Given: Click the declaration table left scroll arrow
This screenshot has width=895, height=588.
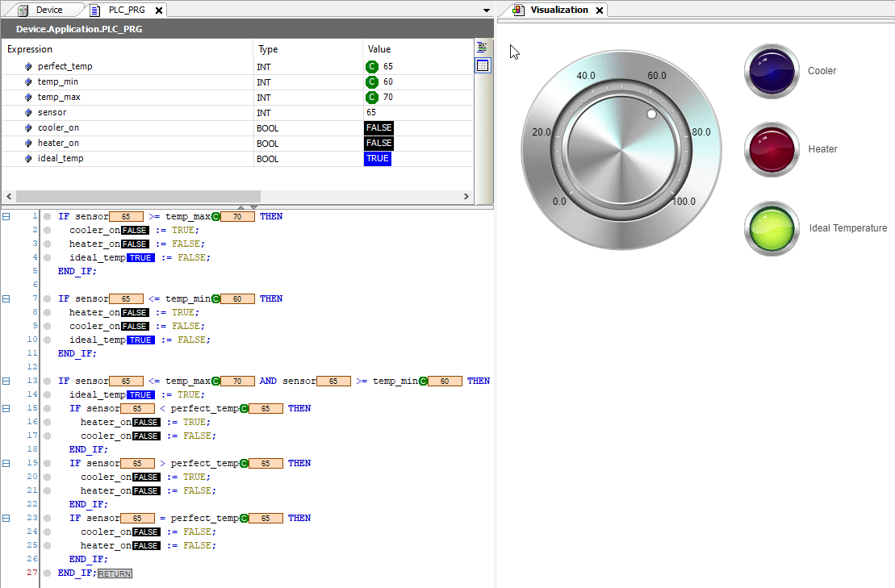Looking at the screenshot, I should click(x=9, y=196).
